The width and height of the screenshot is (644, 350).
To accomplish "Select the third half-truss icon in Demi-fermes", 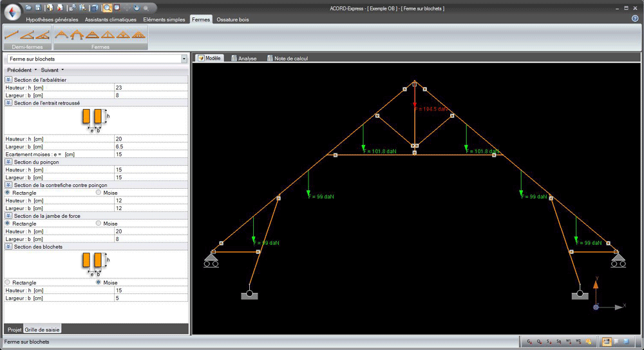I will pyautogui.click(x=43, y=35).
